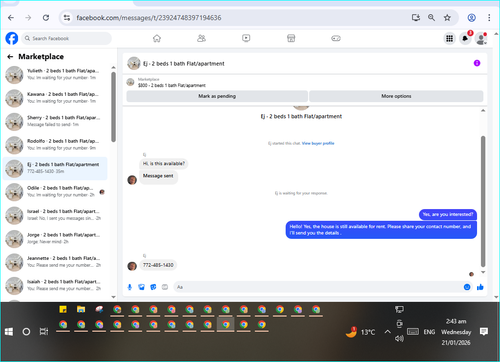Click the 772-485-1430 message bubble
The width and height of the screenshot is (500, 362).
[x=158, y=265]
